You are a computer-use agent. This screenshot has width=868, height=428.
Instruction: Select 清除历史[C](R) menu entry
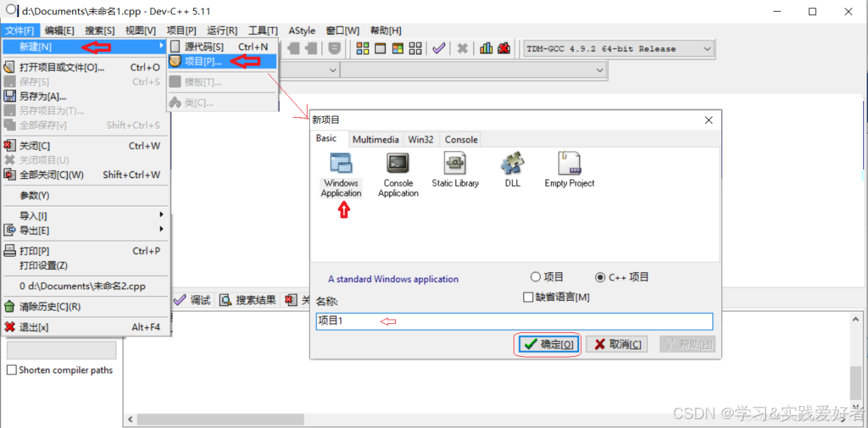coord(86,307)
